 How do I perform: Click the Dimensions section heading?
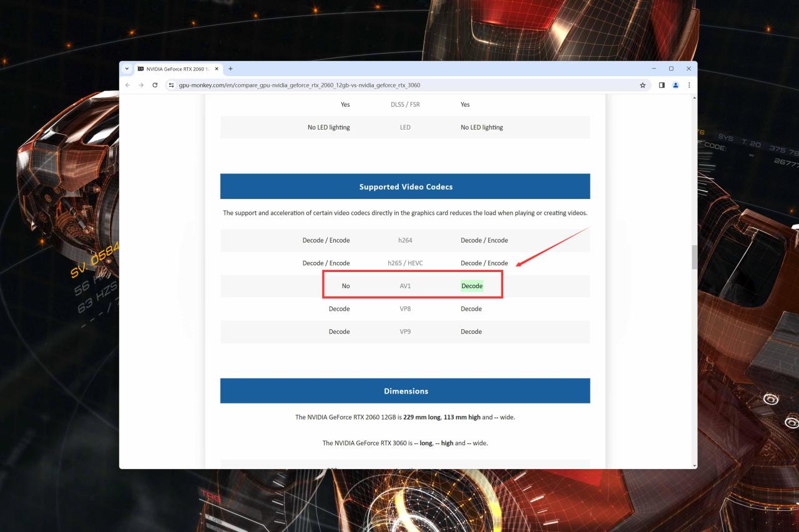[406, 391]
